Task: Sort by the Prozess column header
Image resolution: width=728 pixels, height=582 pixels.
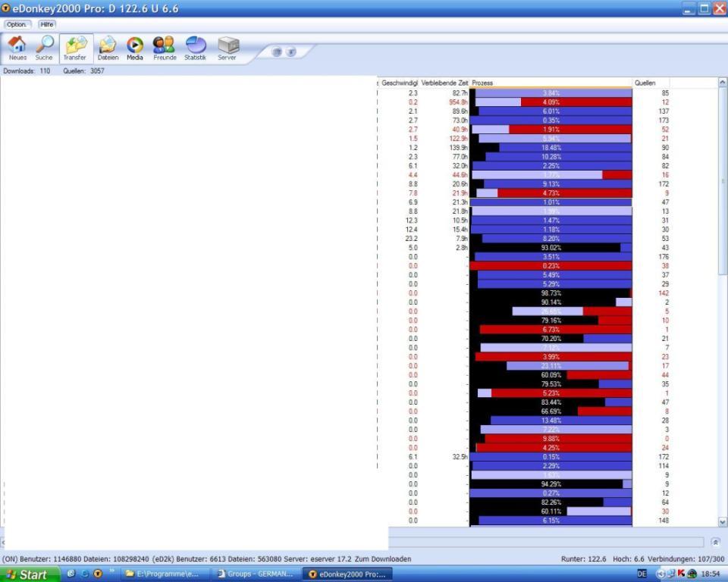Action: [551, 83]
